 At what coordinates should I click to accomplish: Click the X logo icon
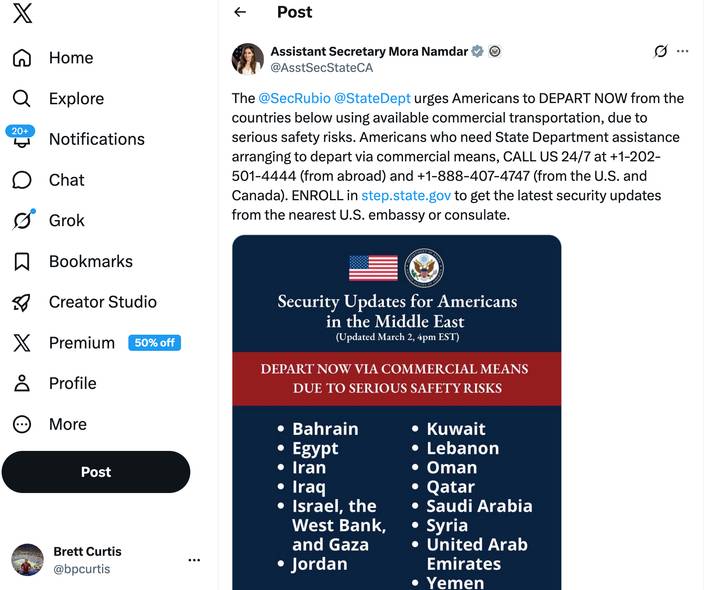(x=22, y=12)
